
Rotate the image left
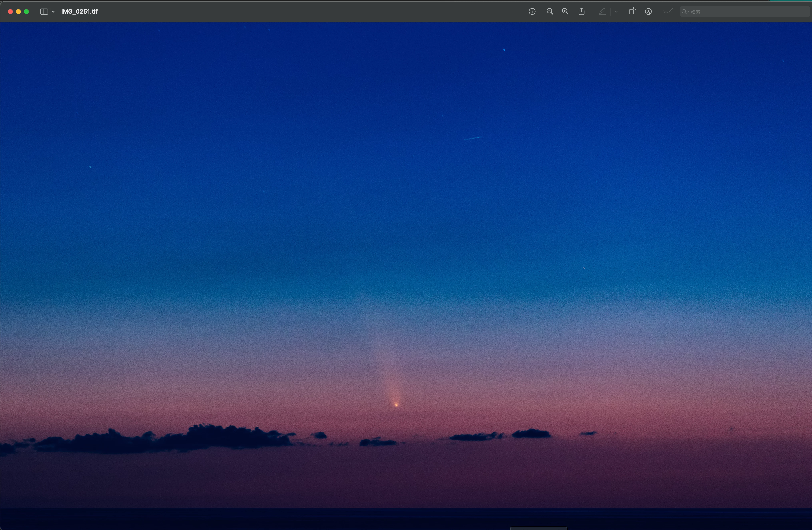632,12
